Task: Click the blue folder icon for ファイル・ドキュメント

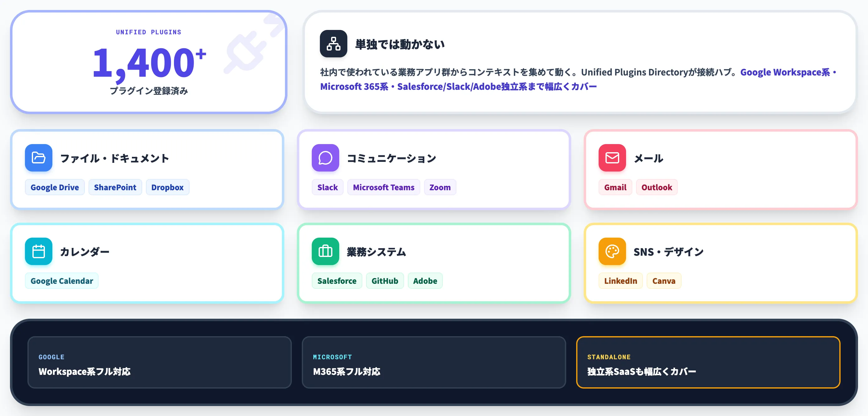Action: click(38, 157)
